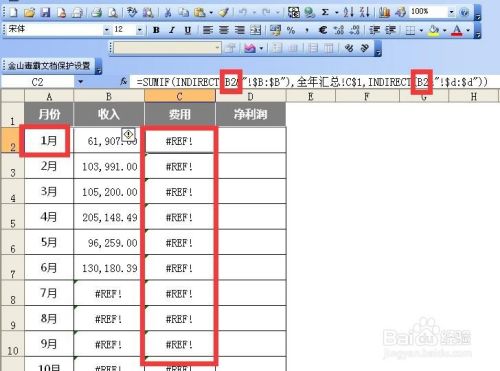Click in the formula bar SUMIF text
The image size is (500, 371).
(312, 82)
